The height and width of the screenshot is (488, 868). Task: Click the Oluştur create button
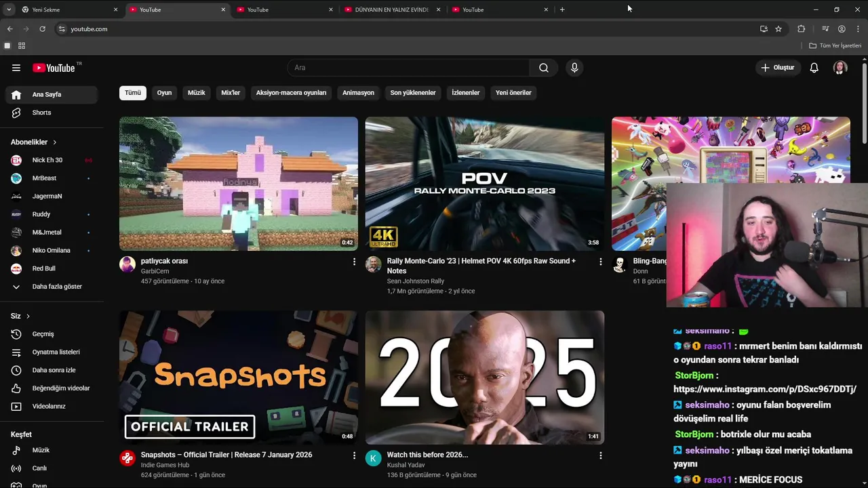[777, 68]
